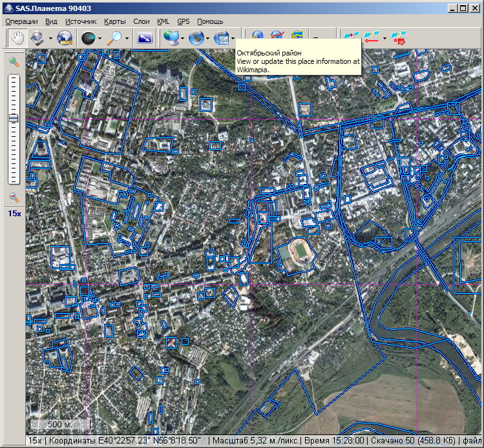Viewport: 484px width, 448px height.
Task: Click the satellite with red track icon
Action: click(372, 38)
